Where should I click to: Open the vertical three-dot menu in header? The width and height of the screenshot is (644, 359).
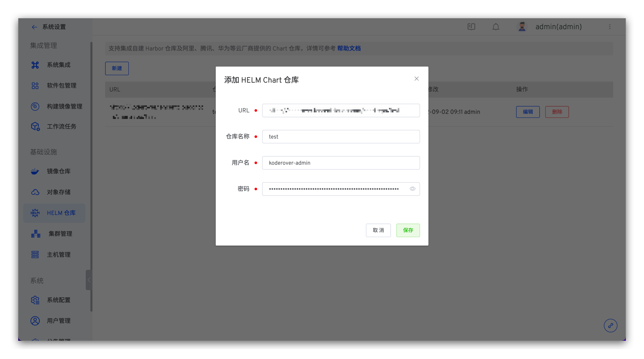coord(609,27)
